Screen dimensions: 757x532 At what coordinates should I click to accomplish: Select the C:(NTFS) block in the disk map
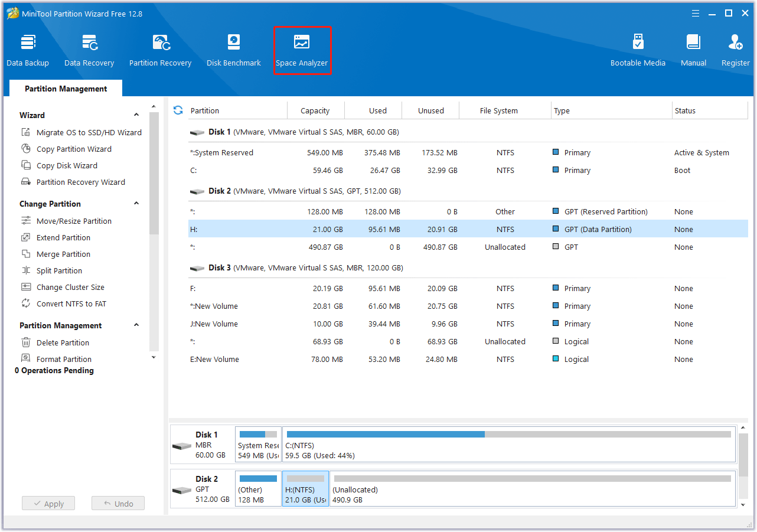point(509,444)
